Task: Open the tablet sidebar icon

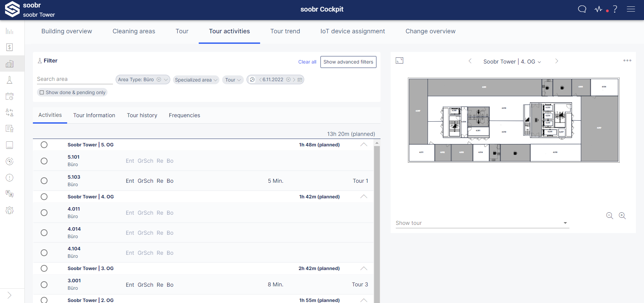Action: click(x=9, y=145)
